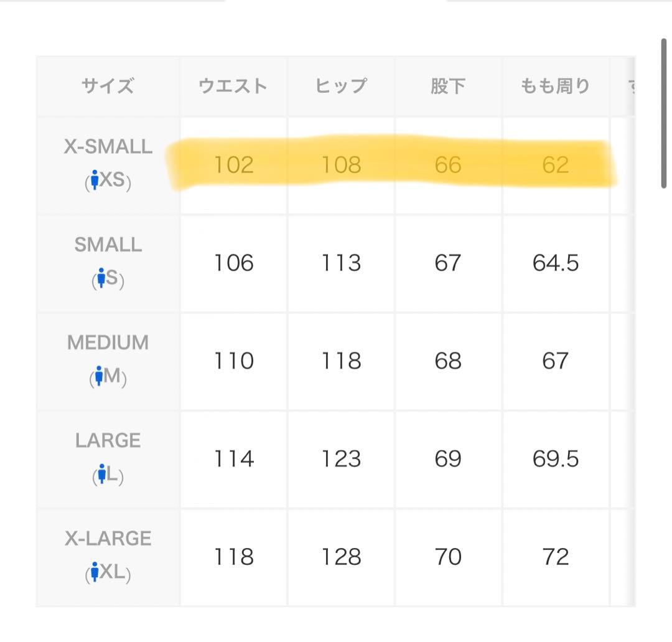Viewport: 672px width, 642px height.
Task: Click the medium hip value 118
Action: (341, 361)
